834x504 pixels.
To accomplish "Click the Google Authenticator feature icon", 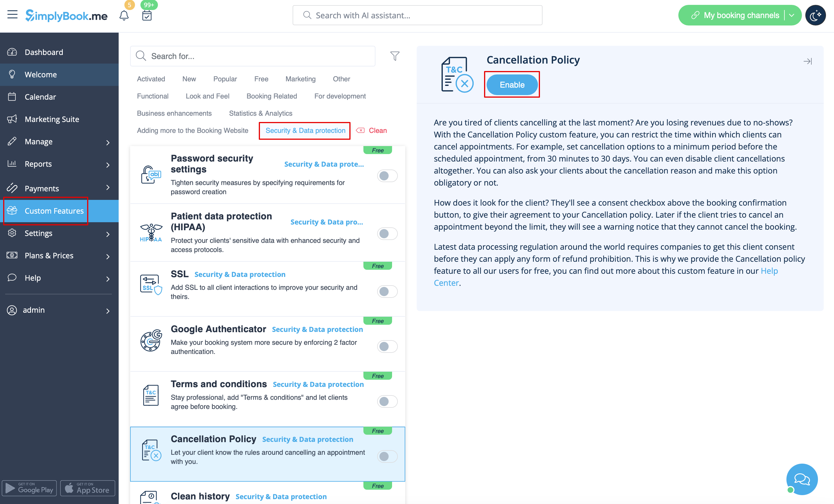I will pos(151,340).
